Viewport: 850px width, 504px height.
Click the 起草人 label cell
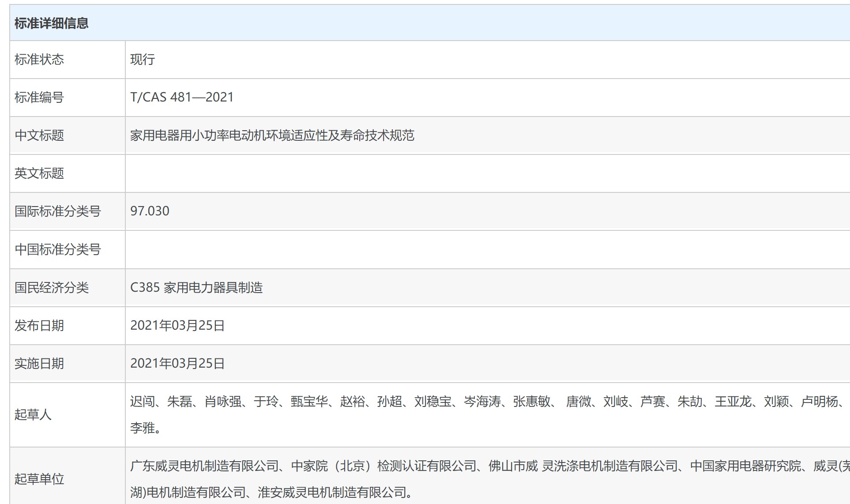(33, 414)
